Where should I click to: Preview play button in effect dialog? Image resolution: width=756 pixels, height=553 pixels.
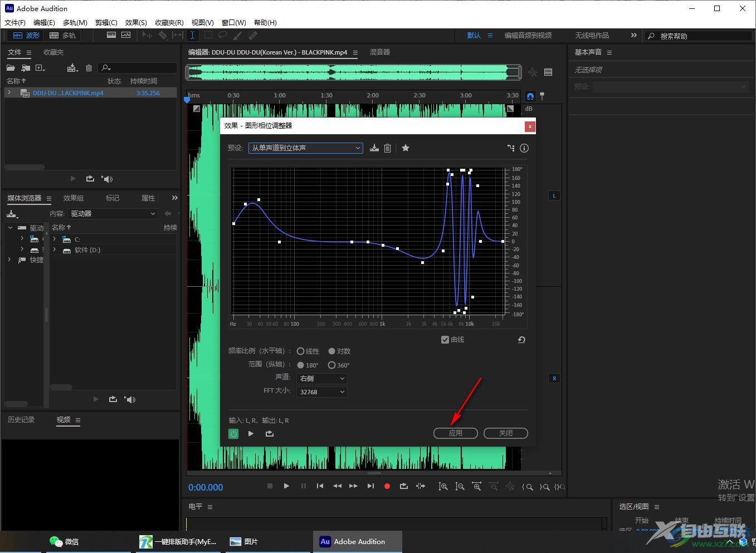(251, 433)
